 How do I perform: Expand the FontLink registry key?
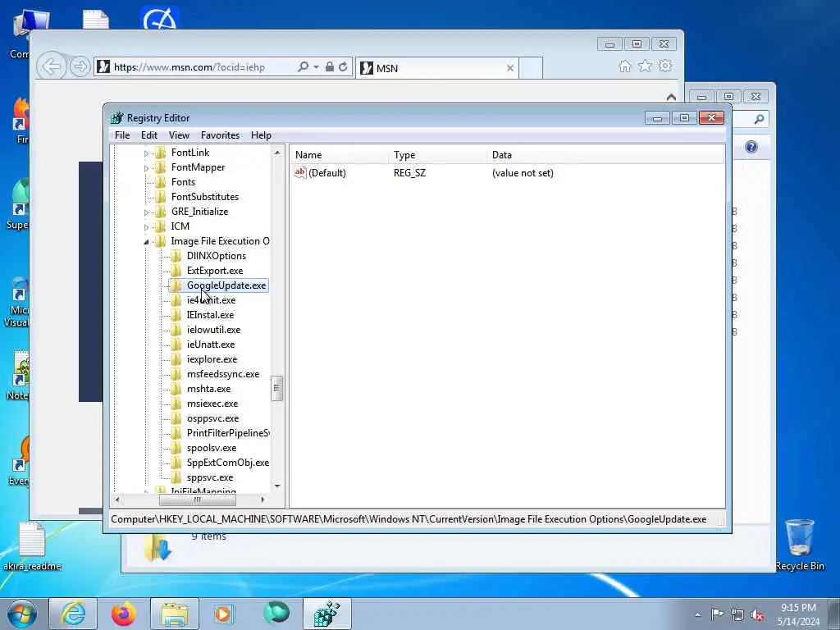[x=146, y=153]
